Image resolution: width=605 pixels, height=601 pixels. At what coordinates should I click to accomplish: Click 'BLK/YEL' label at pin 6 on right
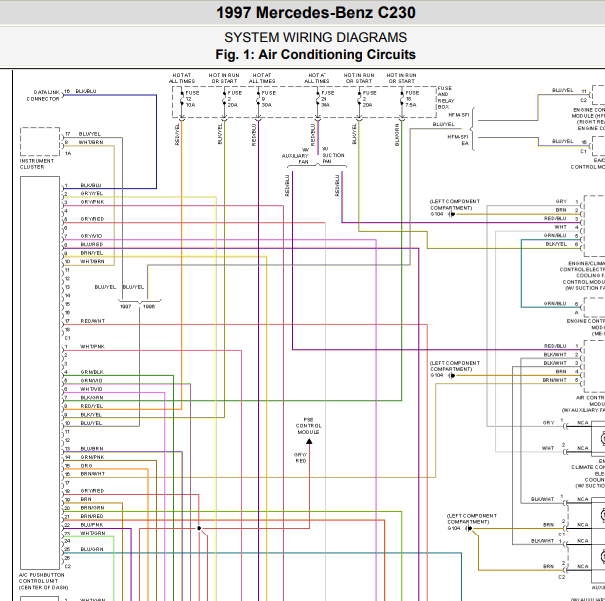point(556,244)
